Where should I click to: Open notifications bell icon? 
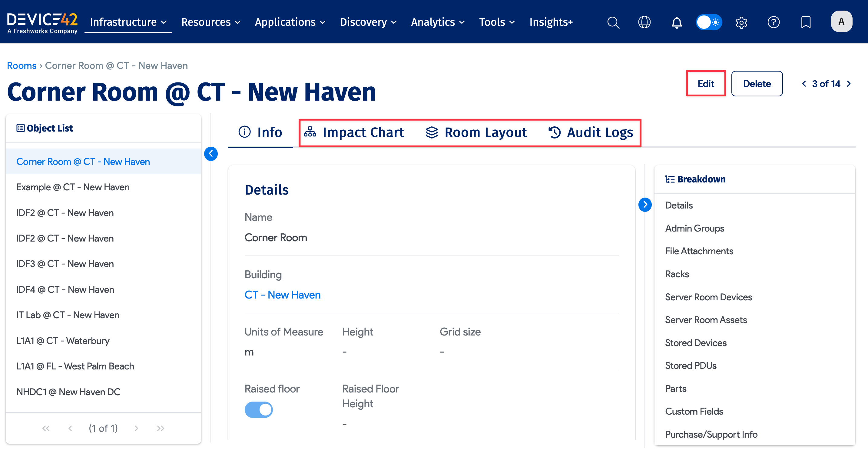click(677, 22)
